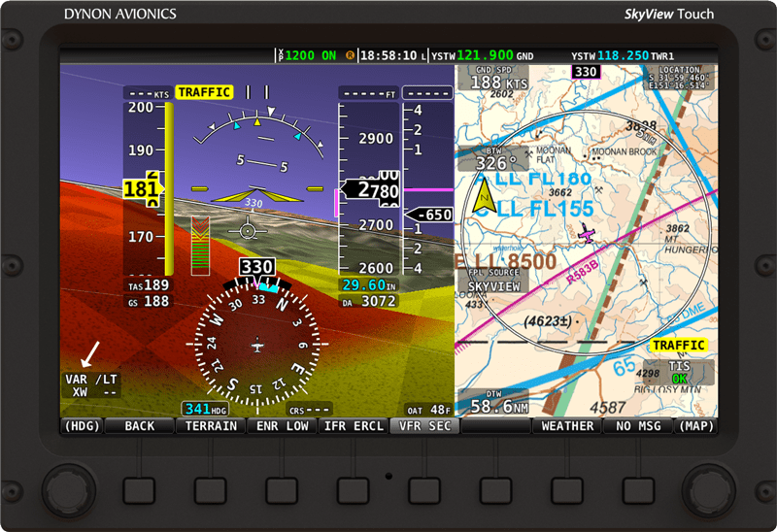Tap the 2780 altitude readout

point(372,188)
